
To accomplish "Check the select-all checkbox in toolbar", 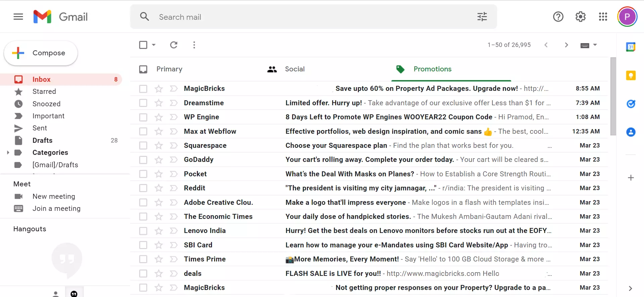I will [x=143, y=45].
